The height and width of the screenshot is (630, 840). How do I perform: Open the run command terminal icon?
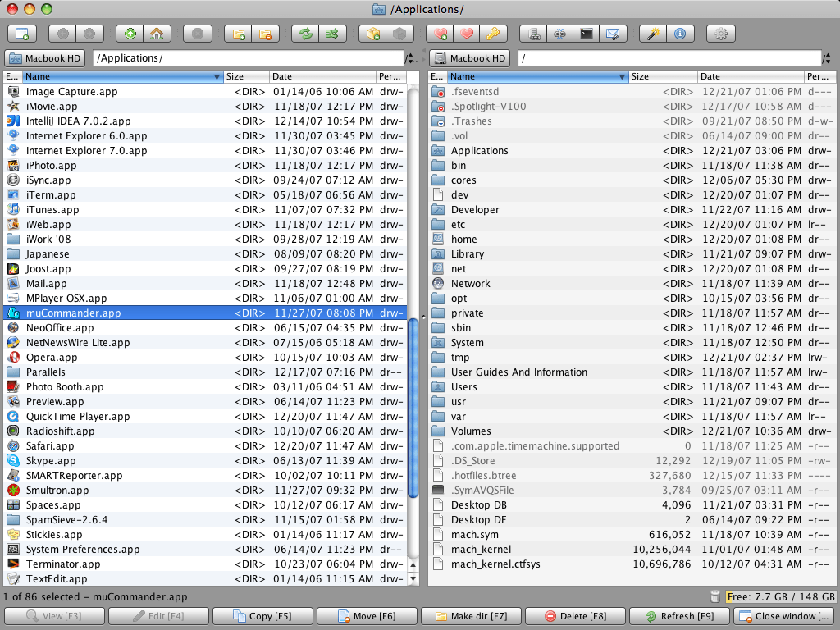pos(587,33)
